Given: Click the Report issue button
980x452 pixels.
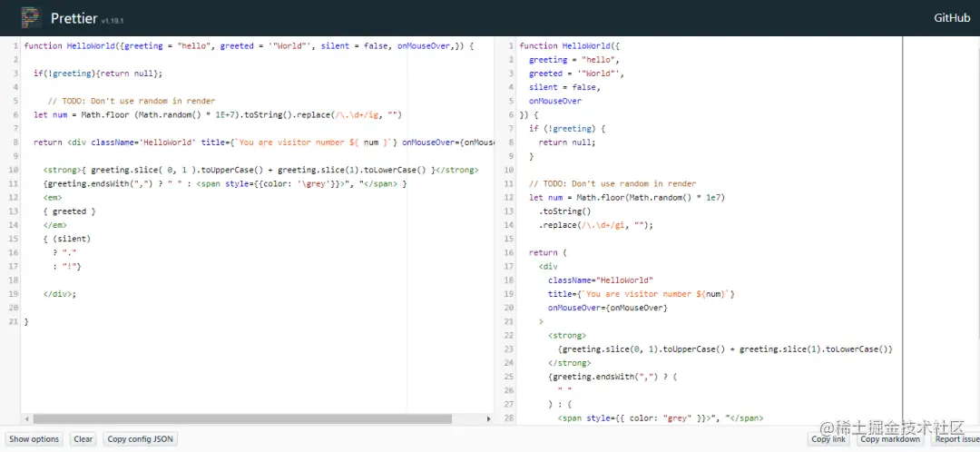Looking at the screenshot, I should click(x=955, y=439).
